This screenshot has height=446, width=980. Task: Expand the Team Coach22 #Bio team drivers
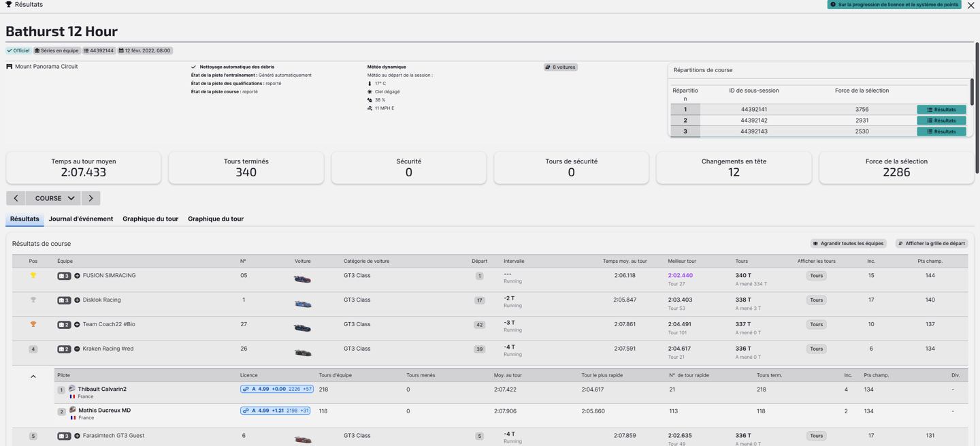point(77,325)
